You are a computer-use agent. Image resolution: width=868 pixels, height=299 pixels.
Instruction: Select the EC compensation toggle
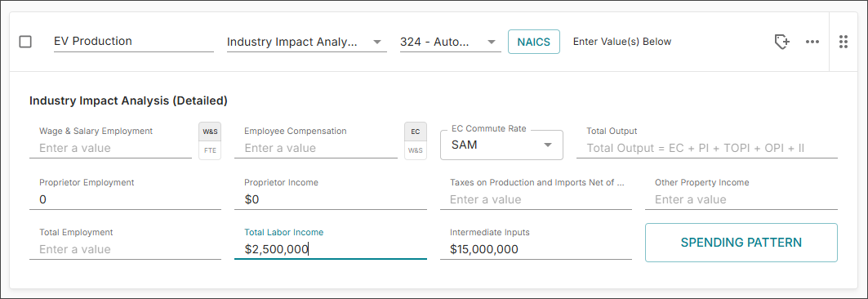click(x=415, y=132)
